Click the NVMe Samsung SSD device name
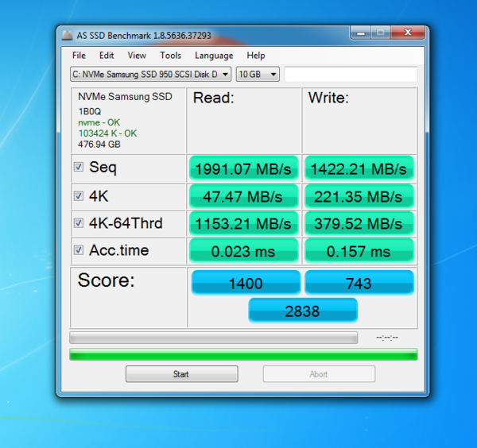The height and width of the screenshot is (448, 477). click(125, 97)
